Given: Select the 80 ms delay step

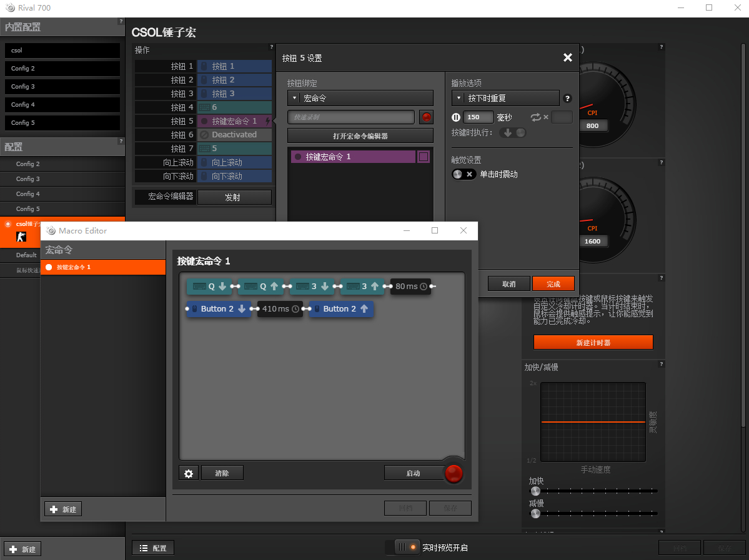Looking at the screenshot, I should click(411, 287).
